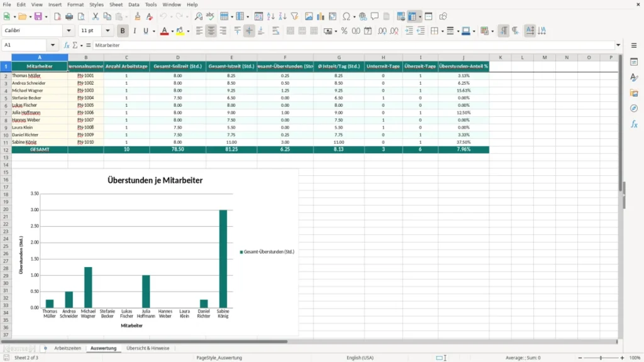Open the Function Wizard fx icon
The width and height of the screenshot is (644, 362).
pyautogui.click(x=67, y=45)
